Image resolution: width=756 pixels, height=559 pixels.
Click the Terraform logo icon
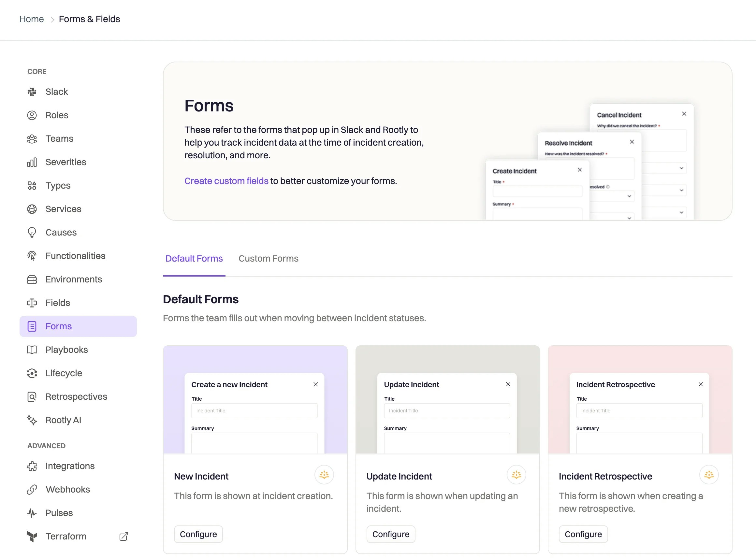click(x=32, y=537)
